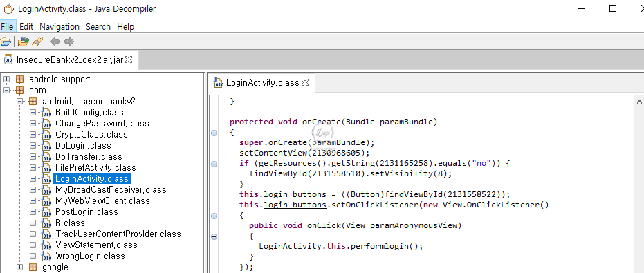Expand the google package node

(x=19, y=267)
